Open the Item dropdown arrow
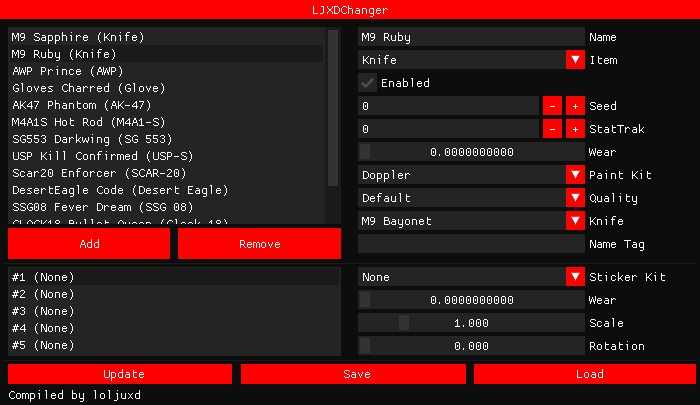The width and height of the screenshot is (700, 405). (x=575, y=60)
